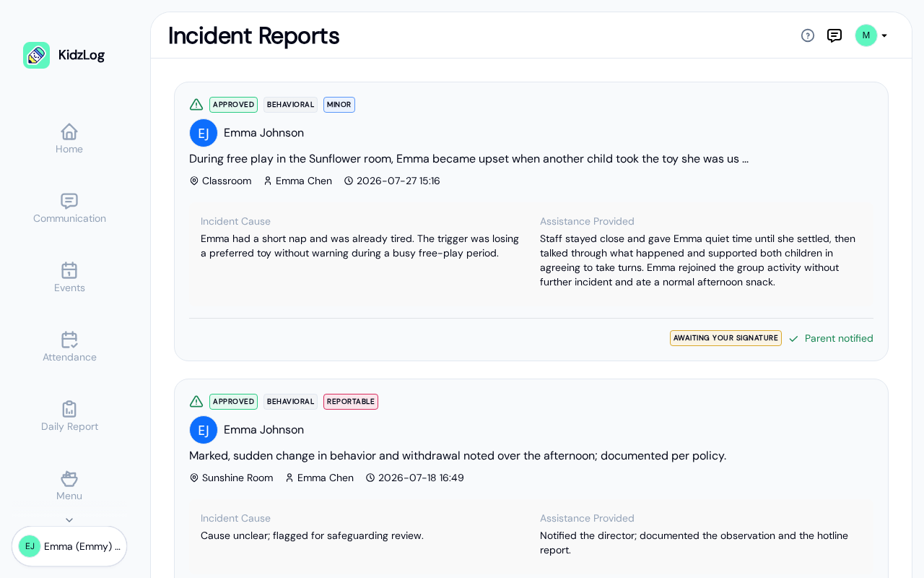The image size is (924, 578).
Task: Open the Home page from sidebar
Action: 69,139
